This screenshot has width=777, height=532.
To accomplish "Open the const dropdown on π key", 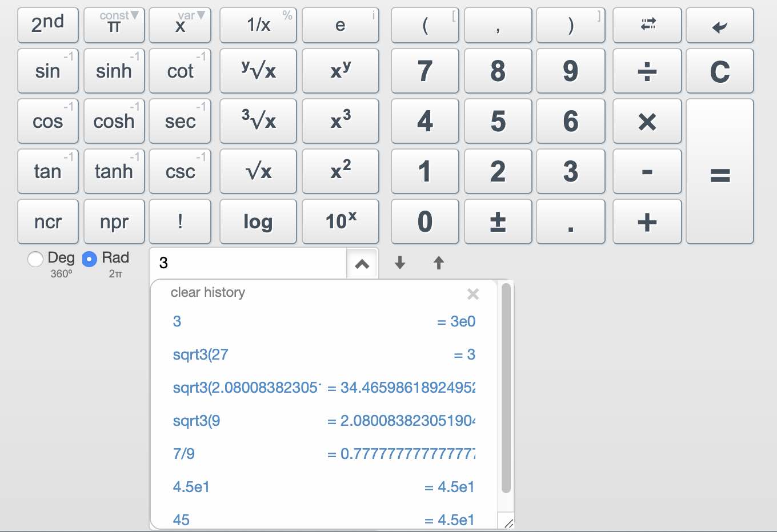I will (134, 15).
